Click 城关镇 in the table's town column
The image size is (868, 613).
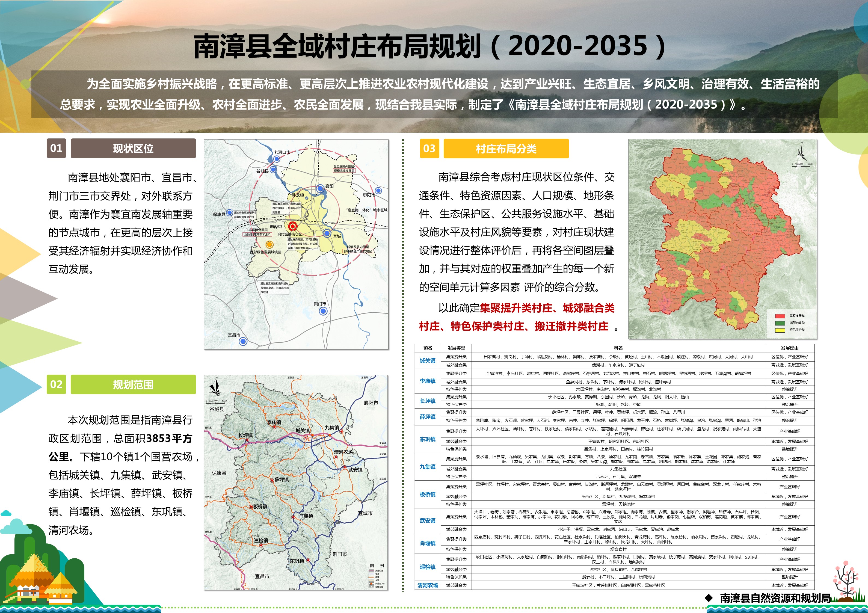428,361
